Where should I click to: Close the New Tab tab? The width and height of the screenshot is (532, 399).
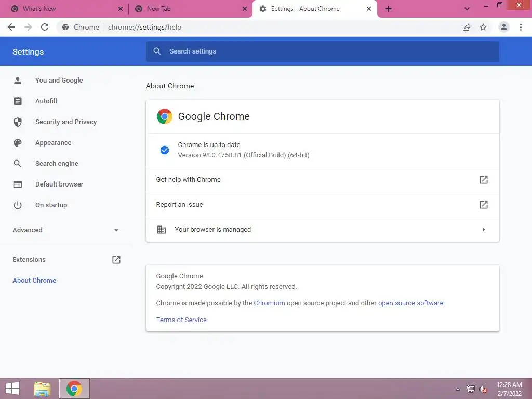coord(245,9)
